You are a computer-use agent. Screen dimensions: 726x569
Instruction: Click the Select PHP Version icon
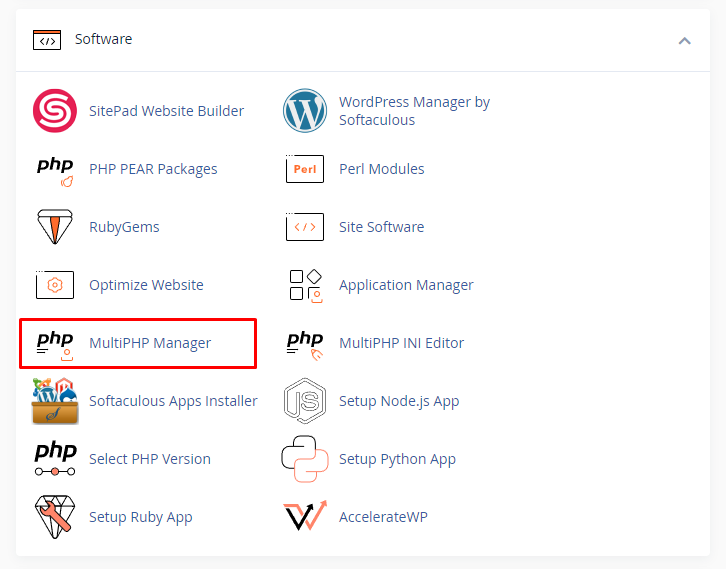click(55, 458)
